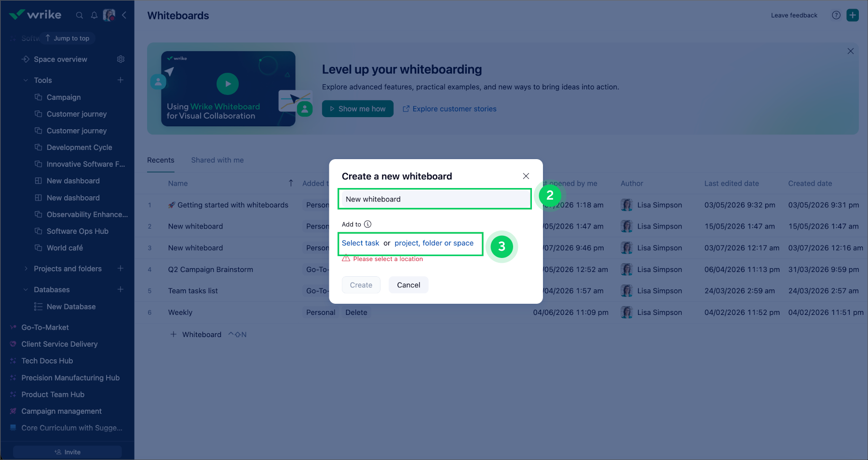Open the search magnifier in sidebar header
The image size is (868, 460).
coord(80,15)
